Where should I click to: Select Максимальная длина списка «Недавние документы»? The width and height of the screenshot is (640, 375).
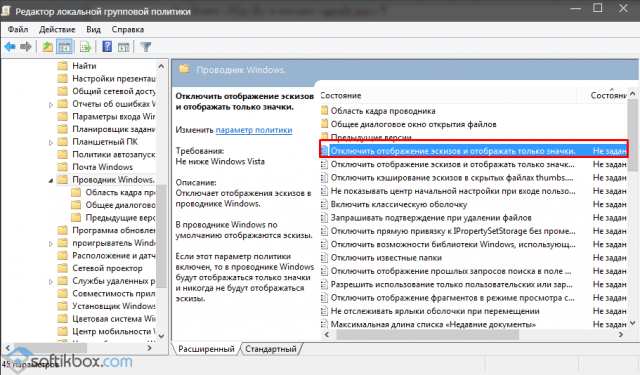[473, 324]
